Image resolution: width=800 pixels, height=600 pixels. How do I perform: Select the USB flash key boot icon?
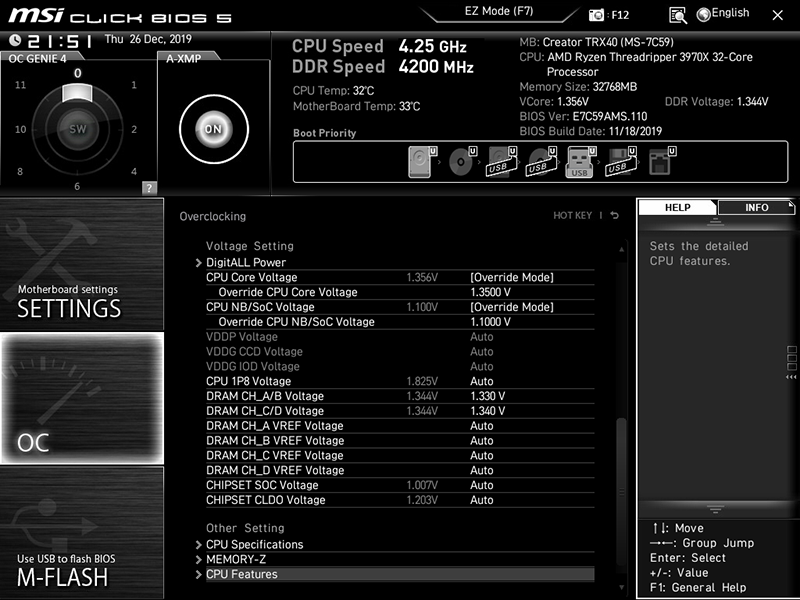(x=581, y=162)
